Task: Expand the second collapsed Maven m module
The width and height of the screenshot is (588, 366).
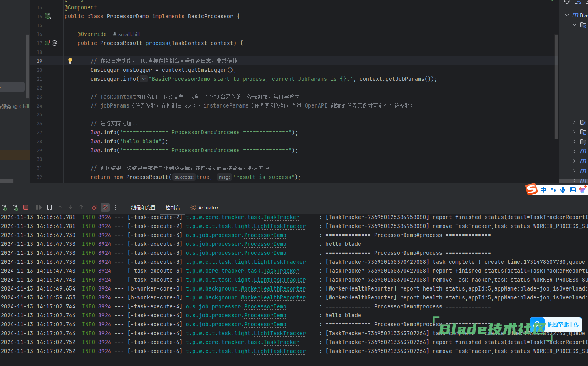Action: coord(575,161)
